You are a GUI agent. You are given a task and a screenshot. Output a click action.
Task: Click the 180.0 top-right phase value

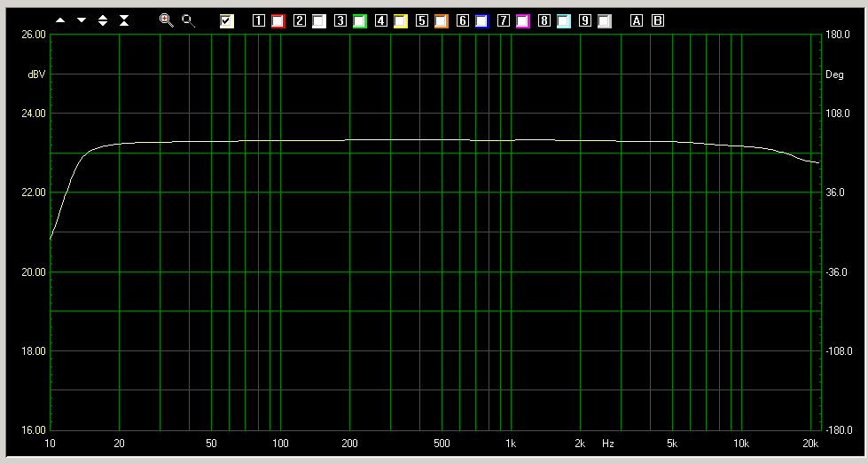(x=838, y=35)
